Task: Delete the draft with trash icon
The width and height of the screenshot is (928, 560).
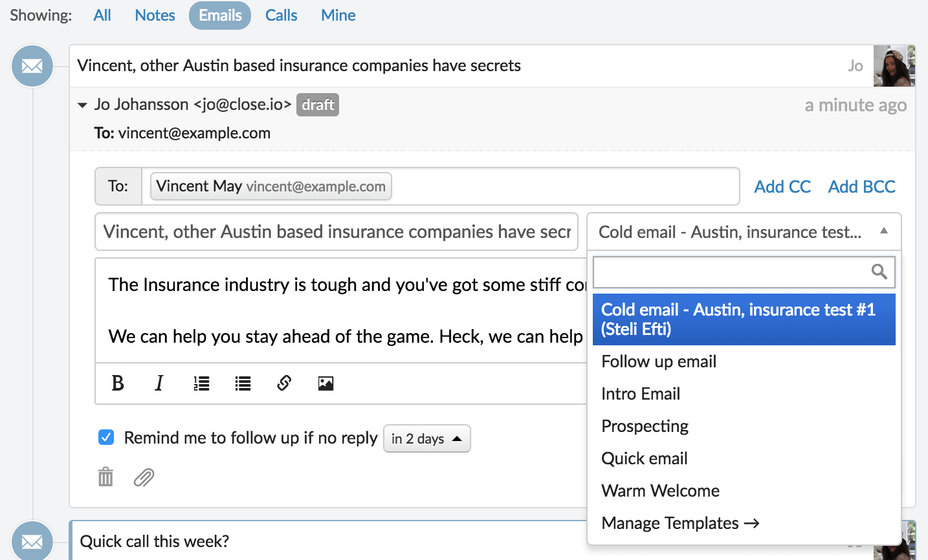Action: [x=105, y=477]
